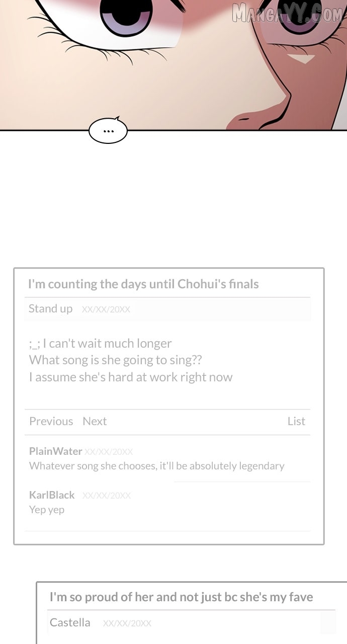This screenshot has width=347, height=644.
Task: Go to the Next post
Action: [95, 421]
